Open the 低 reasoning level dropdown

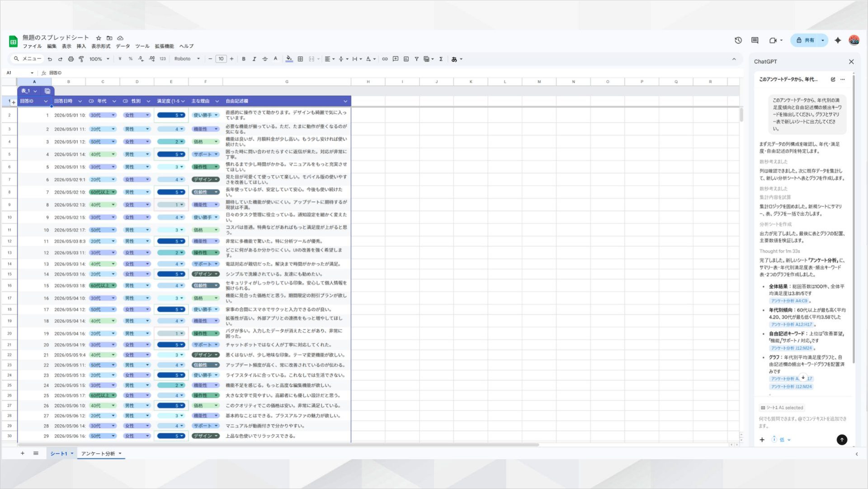[x=782, y=440]
